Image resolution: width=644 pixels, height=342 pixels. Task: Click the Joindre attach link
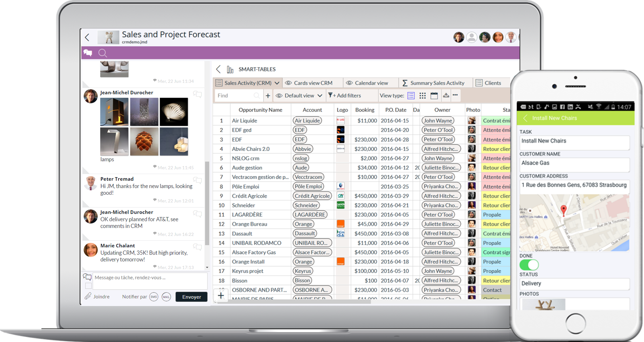click(102, 297)
